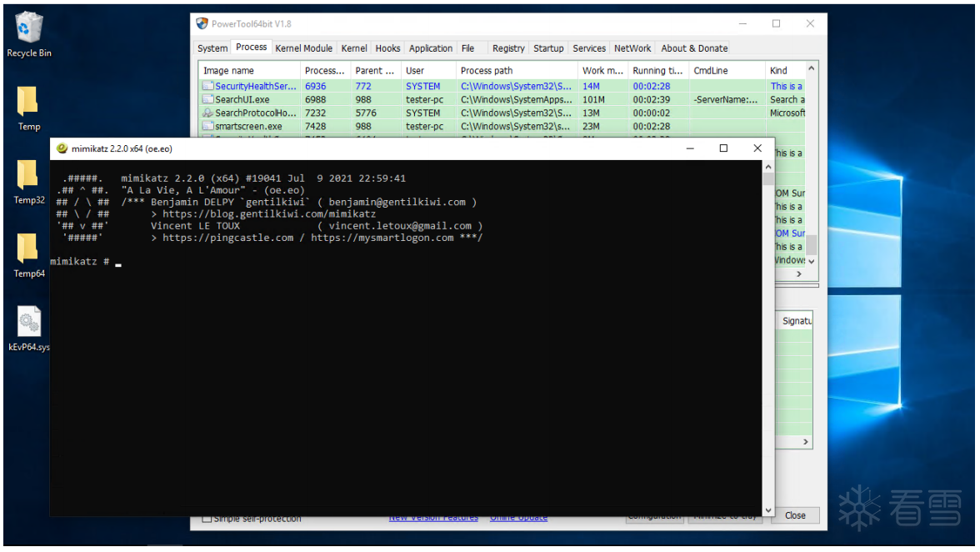Click mimikatz console scroll down arrow

768,510
